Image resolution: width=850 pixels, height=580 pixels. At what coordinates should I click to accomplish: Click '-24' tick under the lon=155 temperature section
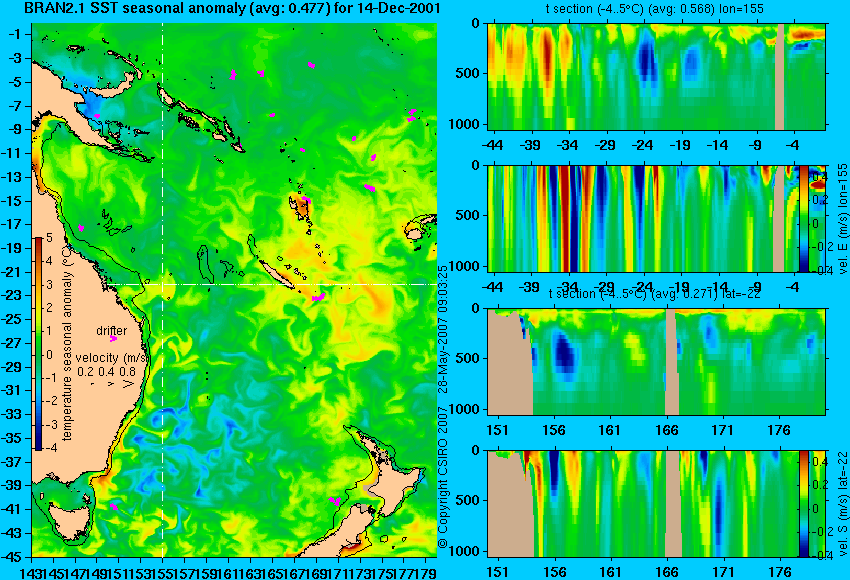(x=643, y=145)
